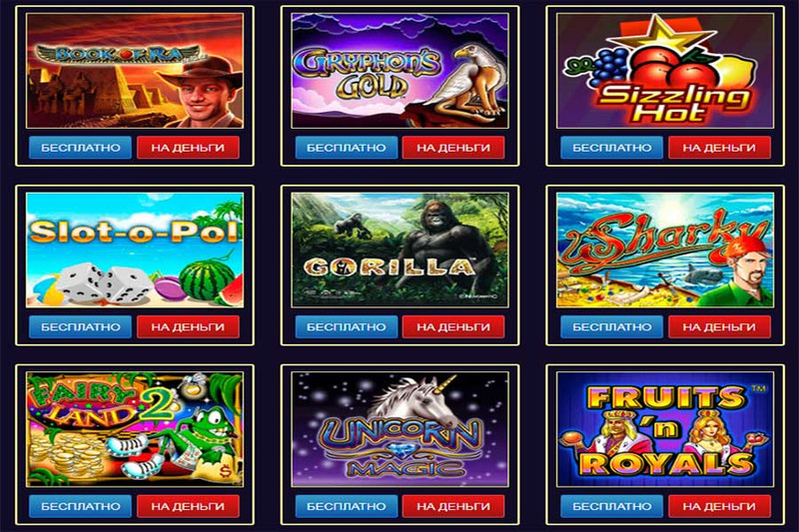Click НА ДЕНЬГИ under Book of Ra
Screen dimensions: 799x532
coord(188,148)
